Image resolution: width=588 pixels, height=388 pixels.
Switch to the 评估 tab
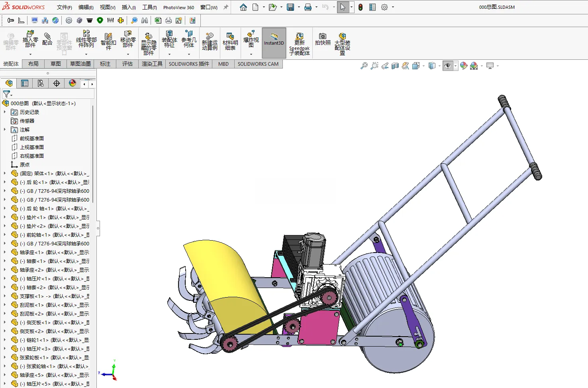[127, 64]
